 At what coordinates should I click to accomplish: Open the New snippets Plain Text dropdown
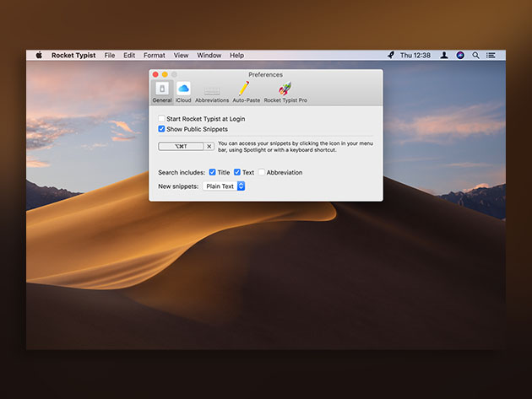tap(224, 186)
